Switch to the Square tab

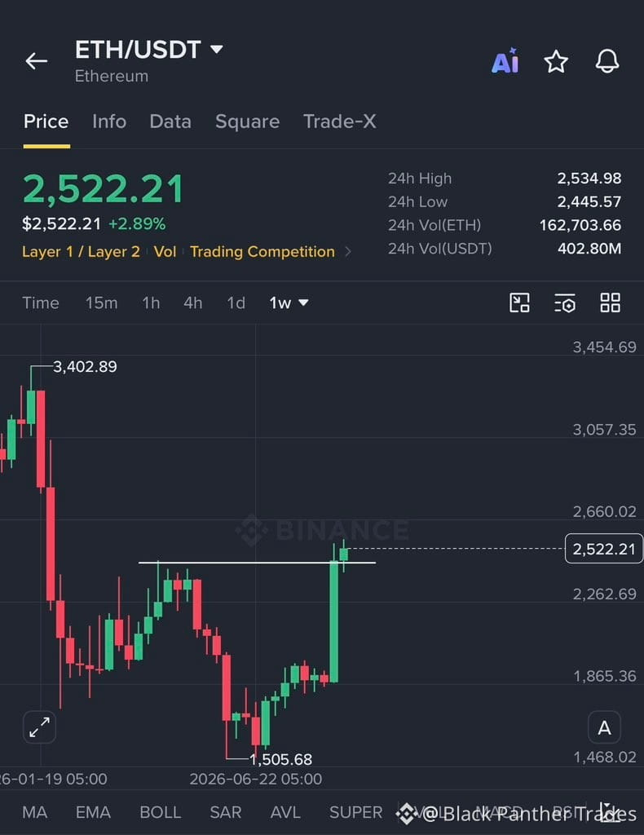click(x=248, y=121)
